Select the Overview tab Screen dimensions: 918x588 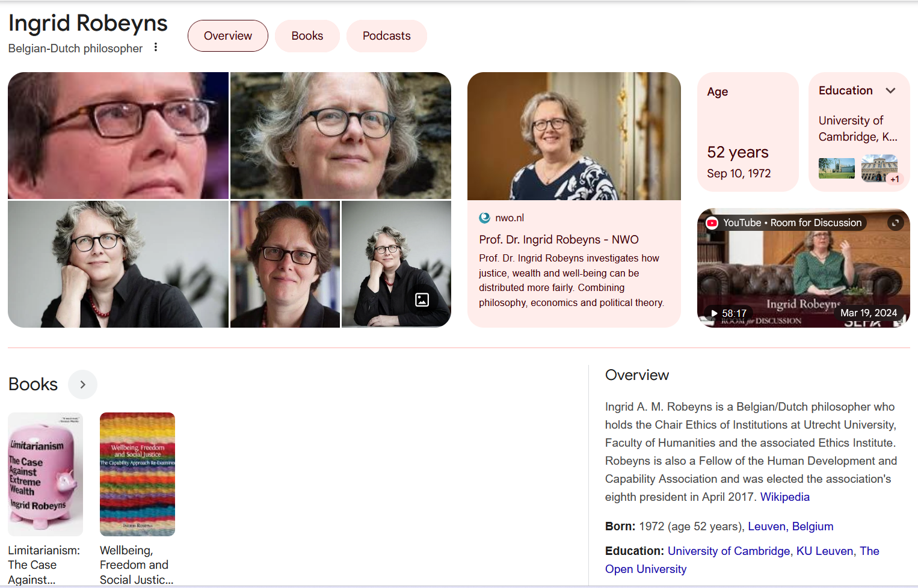[228, 36]
